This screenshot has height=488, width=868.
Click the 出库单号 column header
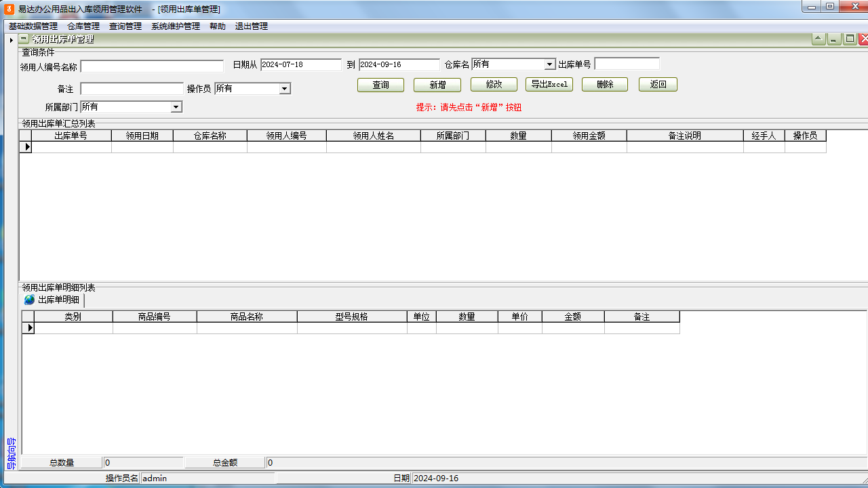click(71, 136)
